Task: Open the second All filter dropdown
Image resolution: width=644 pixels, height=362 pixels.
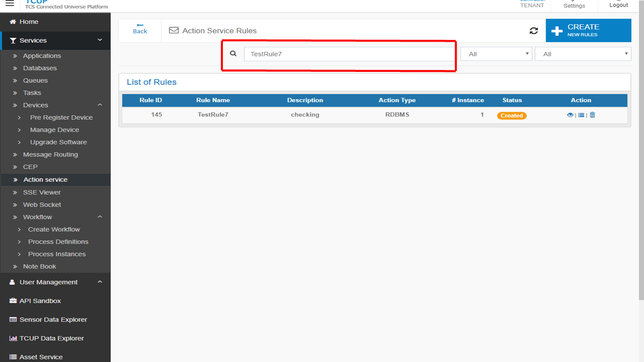Action: pyautogui.click(x=583, y=54)
